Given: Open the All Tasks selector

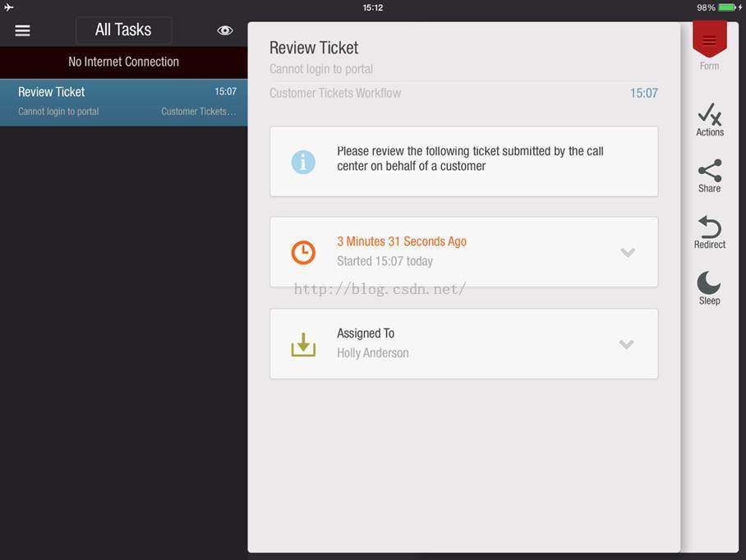Looking at the screenshot, I should (x=124, y=30).
